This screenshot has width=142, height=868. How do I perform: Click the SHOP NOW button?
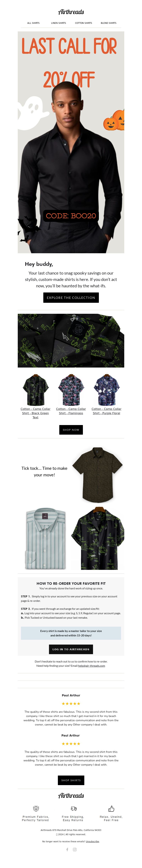coord(71,430)
